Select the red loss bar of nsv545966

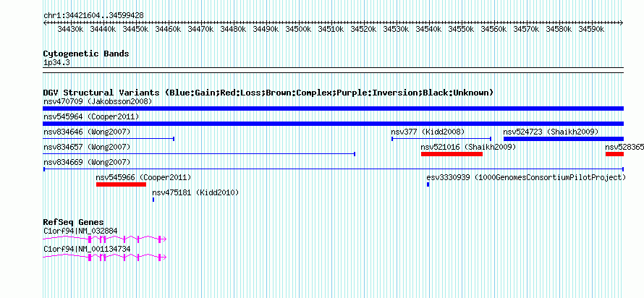[x=121, y=184]
